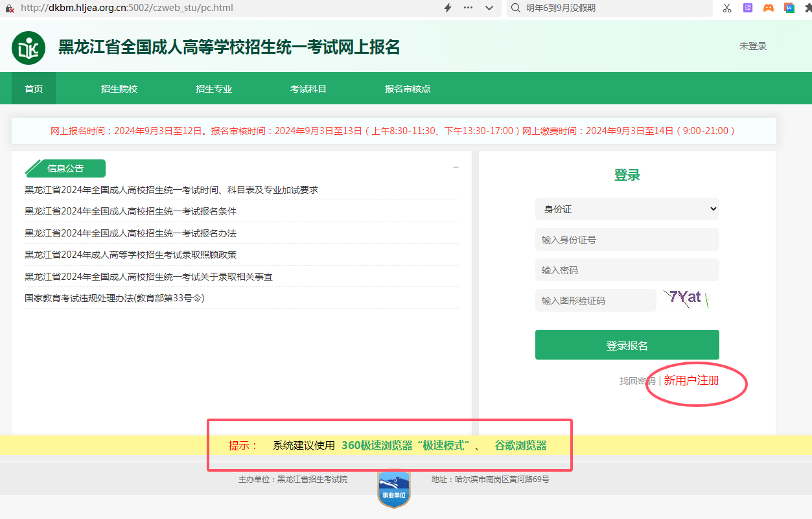Viewport: 812px width, 519px height.
Task: Open the 报名审核点 navigation item
Action: pyautogui.click(x=408, y=89)
